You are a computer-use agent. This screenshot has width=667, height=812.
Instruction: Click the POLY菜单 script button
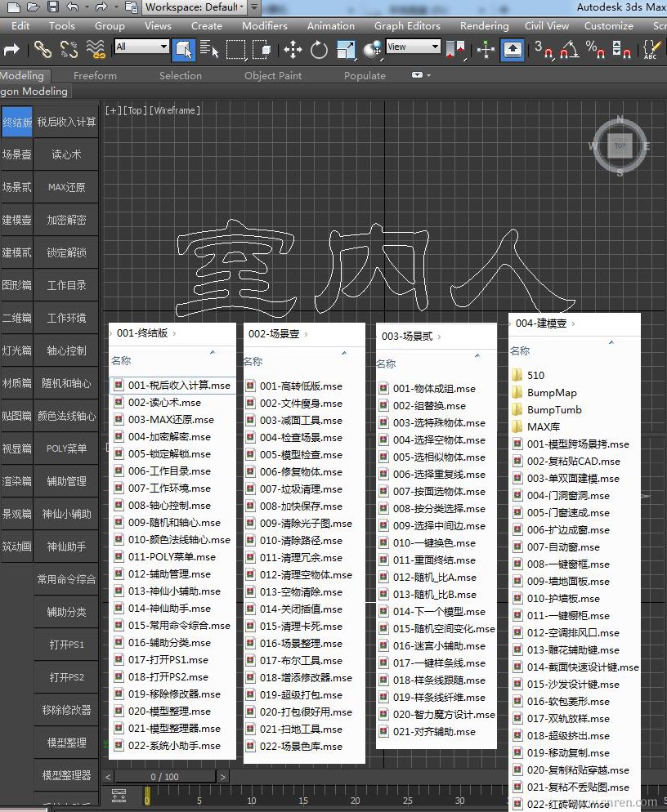point(66,448)
